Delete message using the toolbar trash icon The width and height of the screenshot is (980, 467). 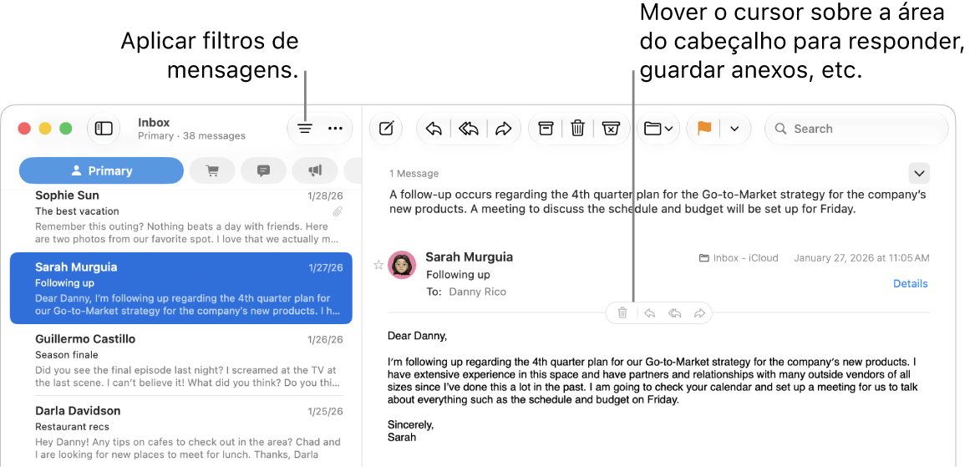pos(578,129)
